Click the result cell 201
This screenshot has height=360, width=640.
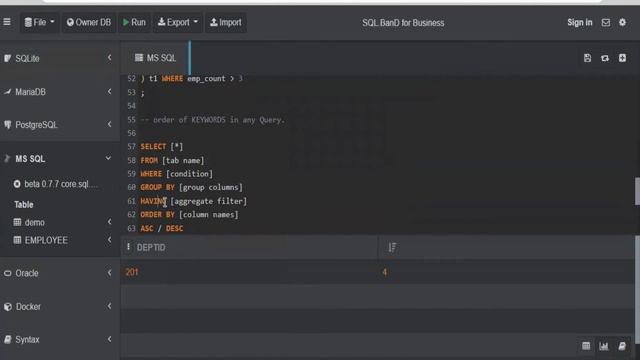(132, 272)
